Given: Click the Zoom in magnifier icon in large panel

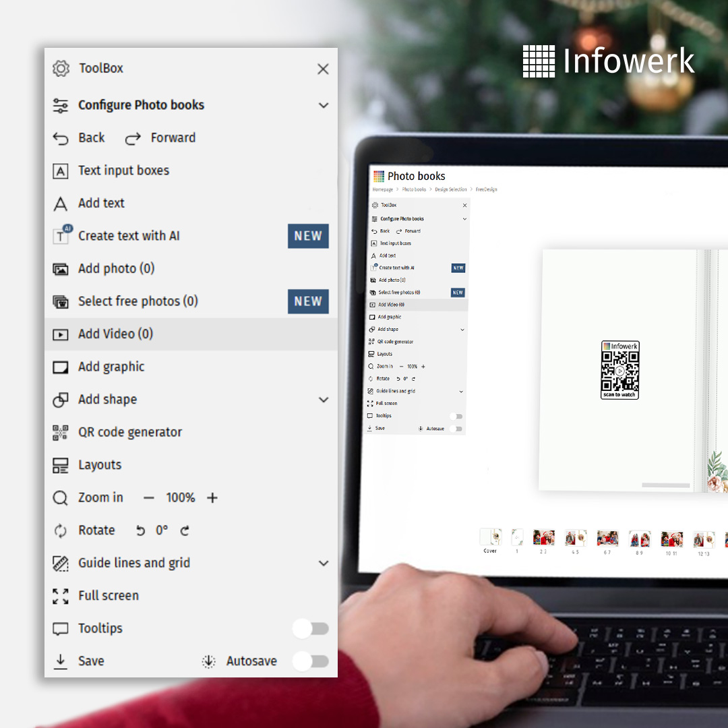Looking at the screenshot, I should 61,498.
